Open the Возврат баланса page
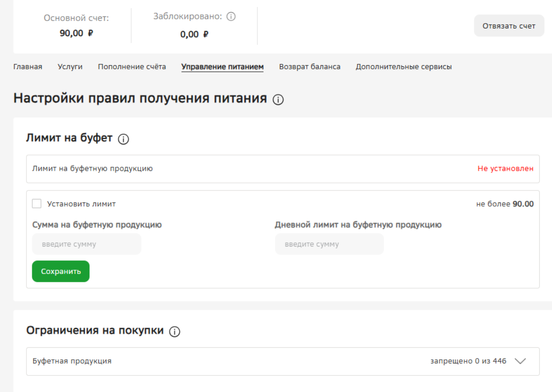Image resolution: width=552 pixels, height=392 pixels. coord(310,66)
